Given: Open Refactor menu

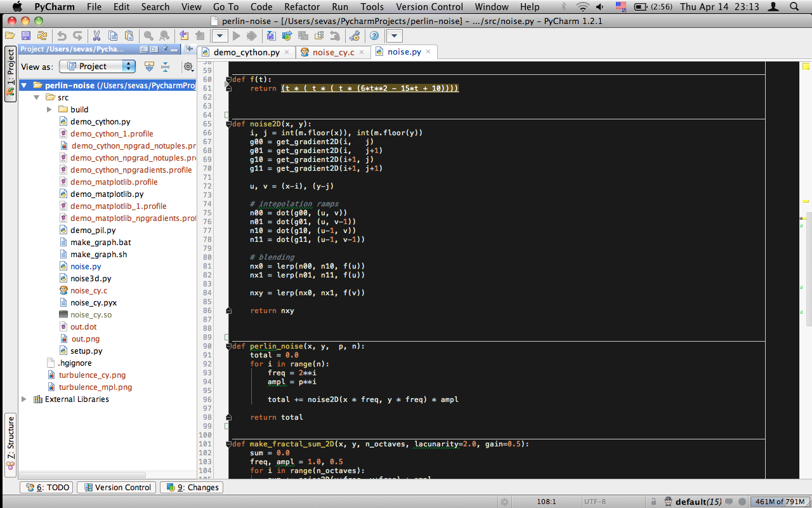Looking at the screenshot, I should pyautogui.click(x=302, y=7).
